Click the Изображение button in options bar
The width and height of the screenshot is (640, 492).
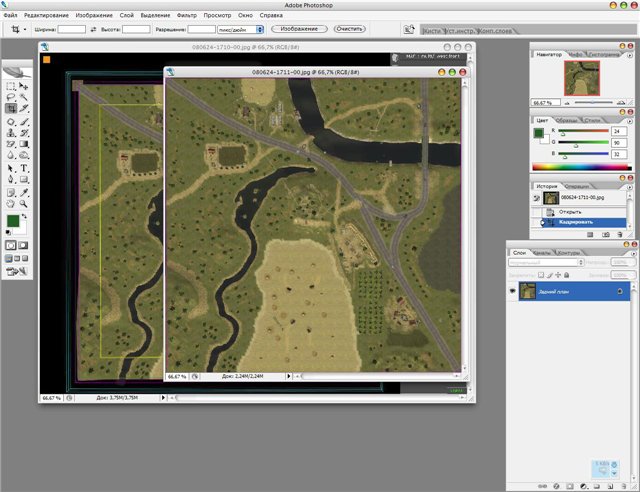click(299, 29)
